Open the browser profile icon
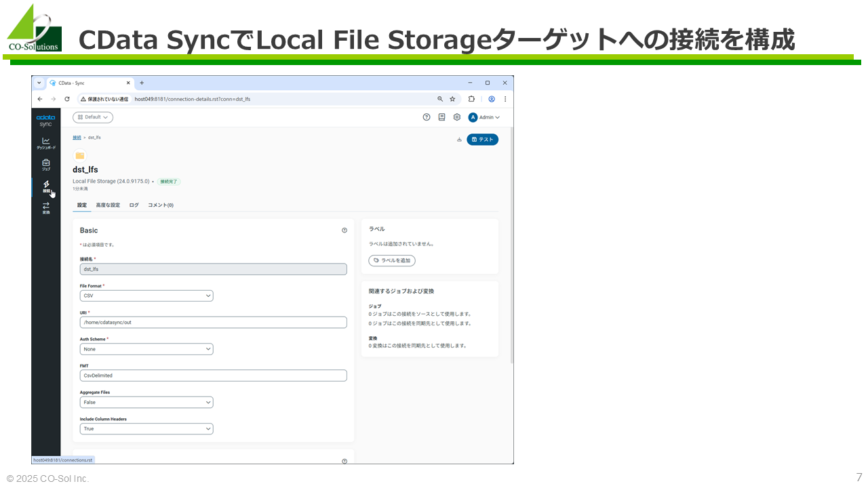Image resolution: width=868 pixels, height=488 pixels. [x=492, y=99]
